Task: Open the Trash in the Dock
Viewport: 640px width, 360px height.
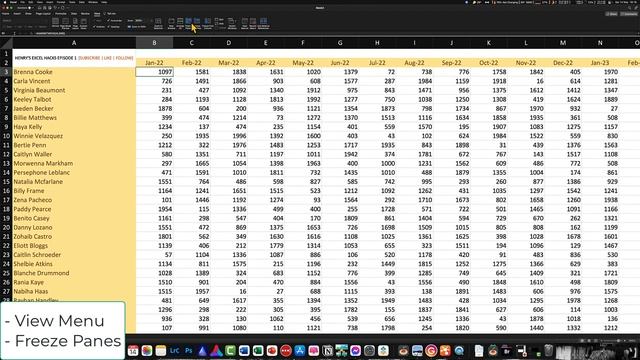Action: pos(549,351)
